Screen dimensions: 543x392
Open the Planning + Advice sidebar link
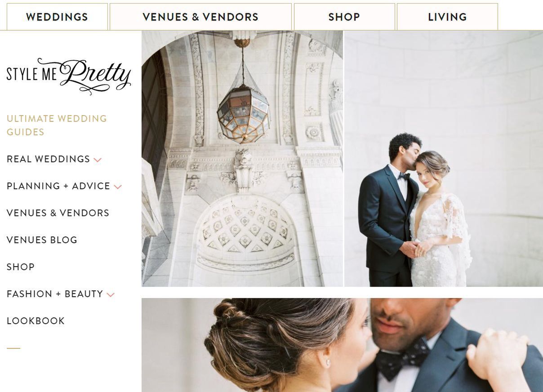[x=58, y=186]
